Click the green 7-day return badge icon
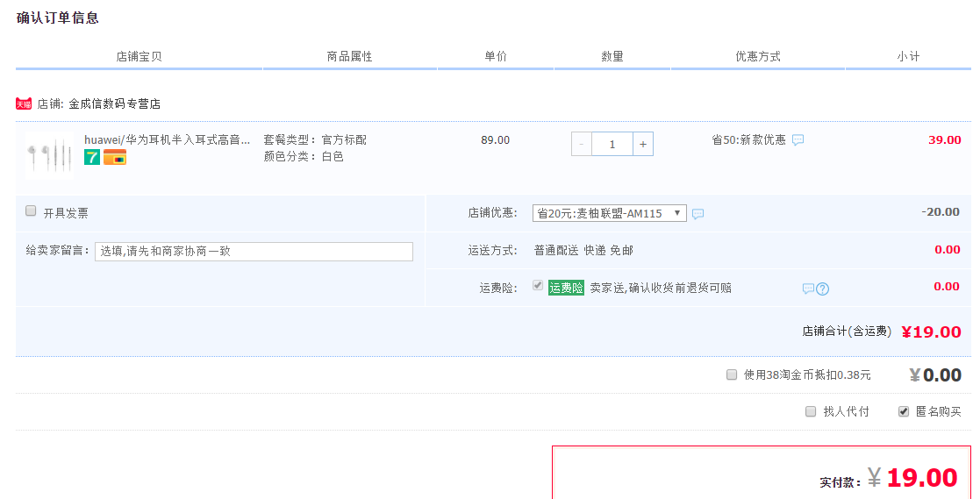Screen dimensions: 980x499 pos(92,157)
